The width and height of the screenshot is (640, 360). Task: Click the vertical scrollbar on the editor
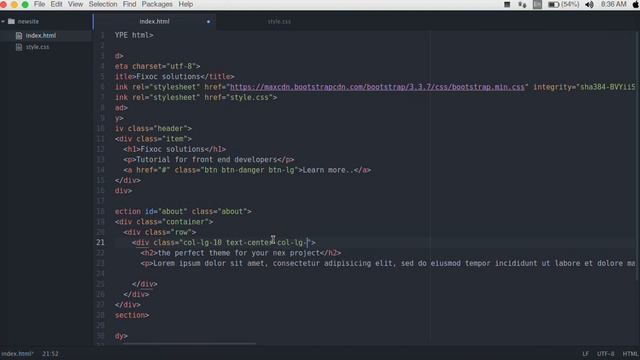(x=638, y=155)
